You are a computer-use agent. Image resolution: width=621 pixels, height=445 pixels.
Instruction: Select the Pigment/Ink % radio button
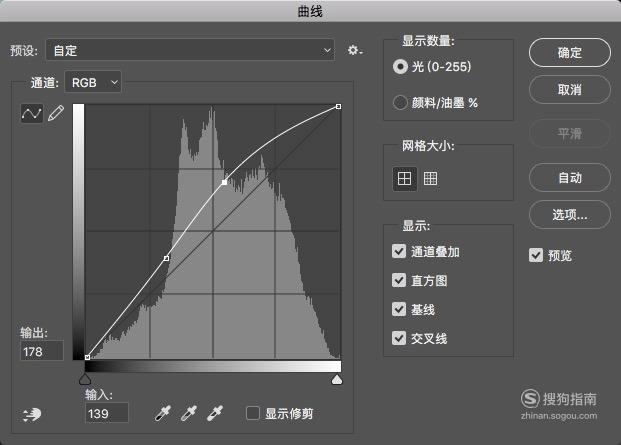click(x=400, y=103)
